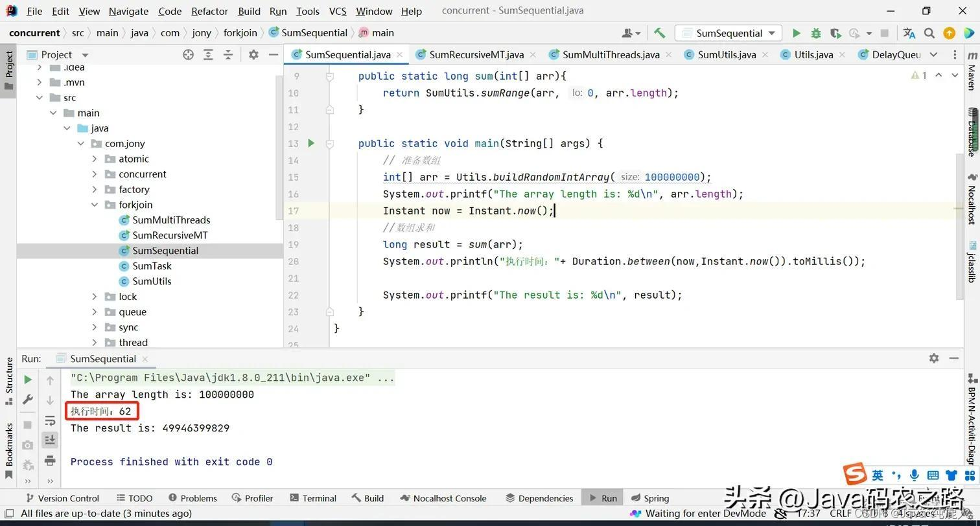This screenshot has height=526, width=980.
Task: Toggle scroll to end in Run console
Action: pos(50,440)
